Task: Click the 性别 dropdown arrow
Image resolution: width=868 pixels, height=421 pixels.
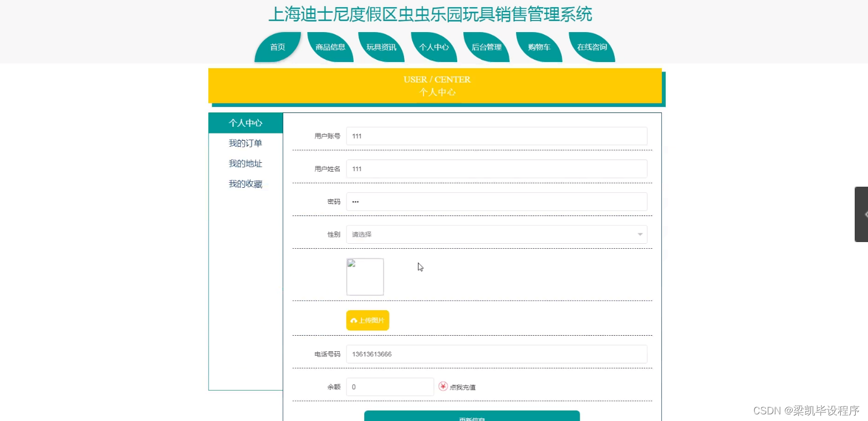Action: 640,234
